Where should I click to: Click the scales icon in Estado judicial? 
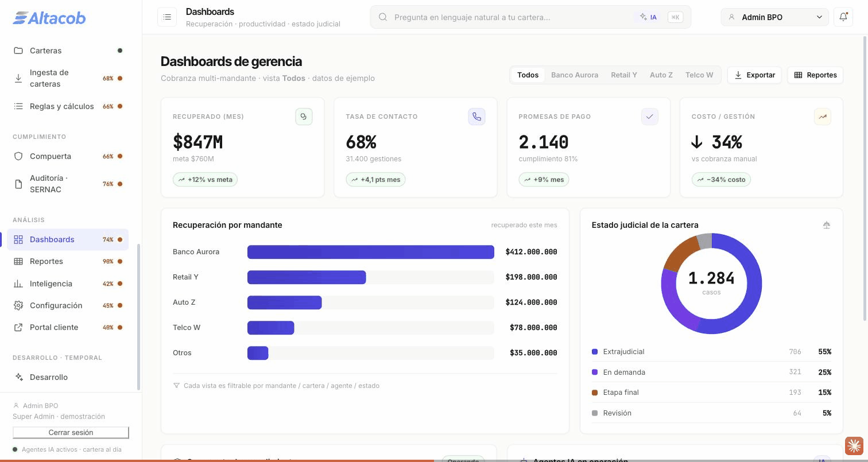click(x=827, y=225)
